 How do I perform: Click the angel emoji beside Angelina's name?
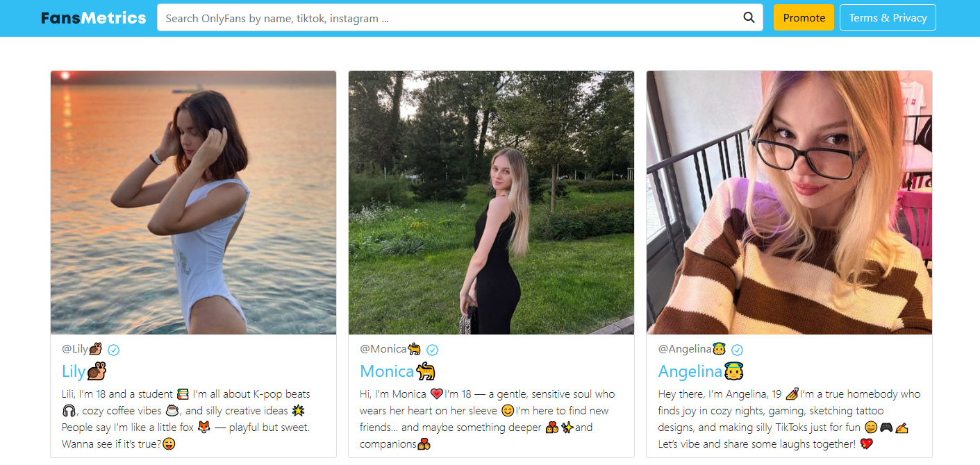click(735, 371)
